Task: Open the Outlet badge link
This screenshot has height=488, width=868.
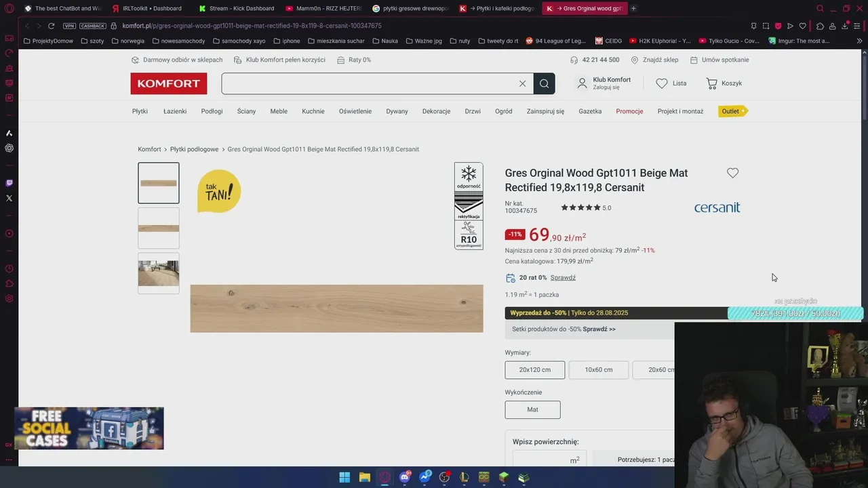Action: 732,111
